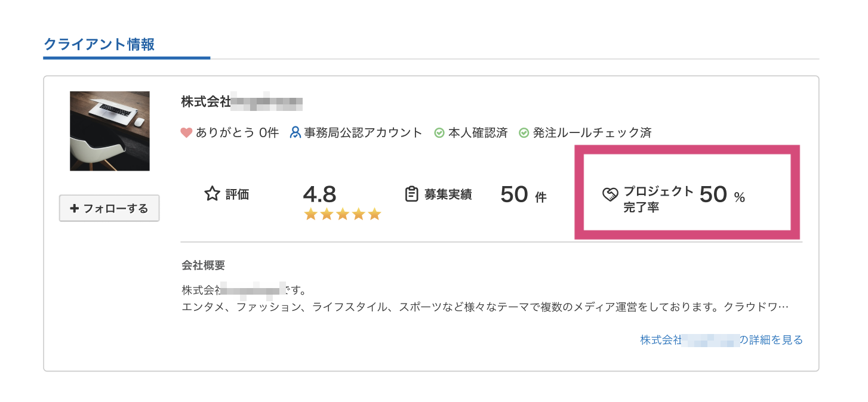Screen dimensions: 868x402
Task: Open the 株式会社 の詳細を見る link
Action: point(721,340)
